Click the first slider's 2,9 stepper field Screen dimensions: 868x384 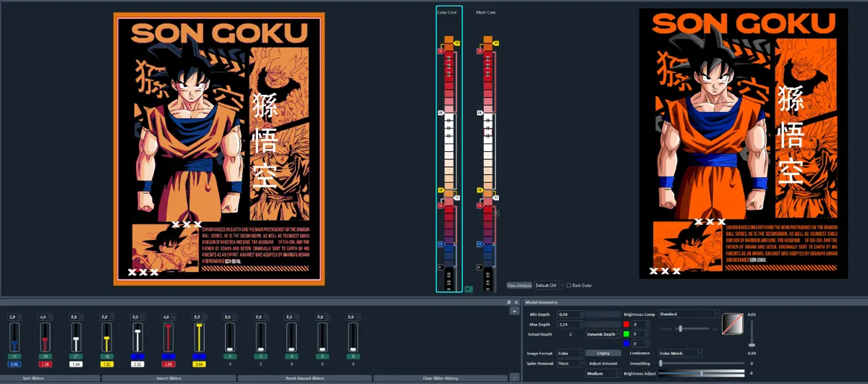coord(14,317)
